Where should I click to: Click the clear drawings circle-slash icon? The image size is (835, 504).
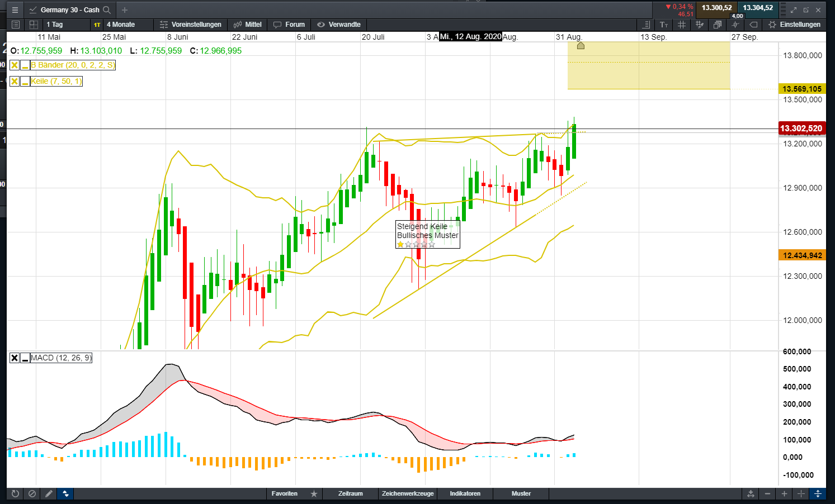(x=32, y=493)
